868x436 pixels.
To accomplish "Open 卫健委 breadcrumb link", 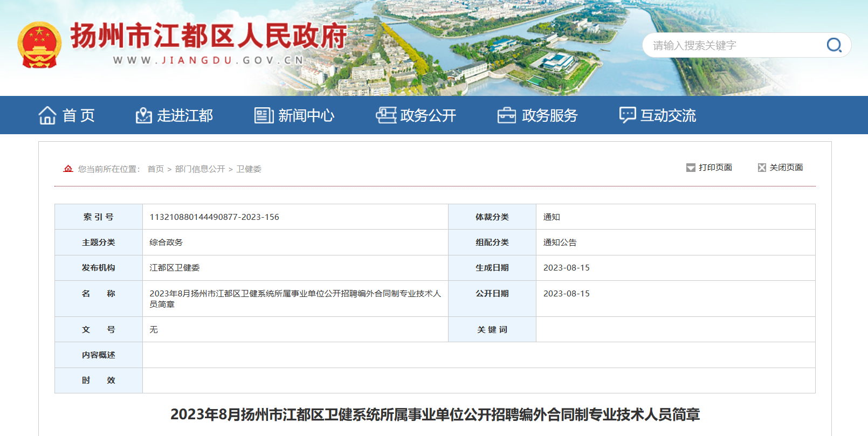I will pos(249,169).
